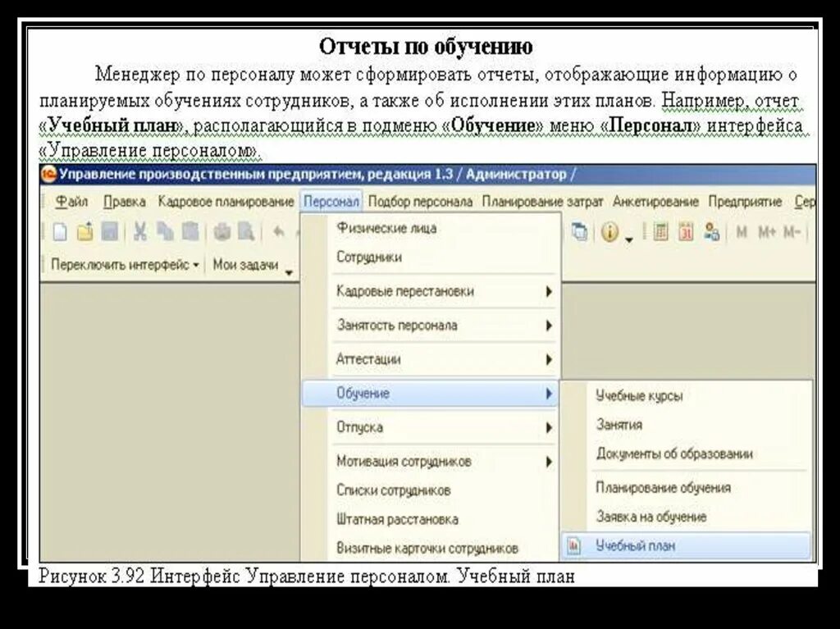
Task: Click bold word «Персонал» in paragraph
Action: (x=651, y=126)
